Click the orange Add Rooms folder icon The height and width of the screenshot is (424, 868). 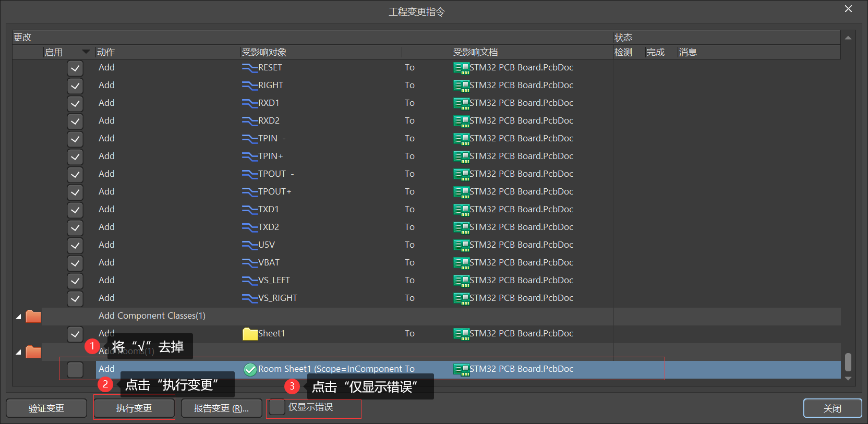click(x=33, y=352)
